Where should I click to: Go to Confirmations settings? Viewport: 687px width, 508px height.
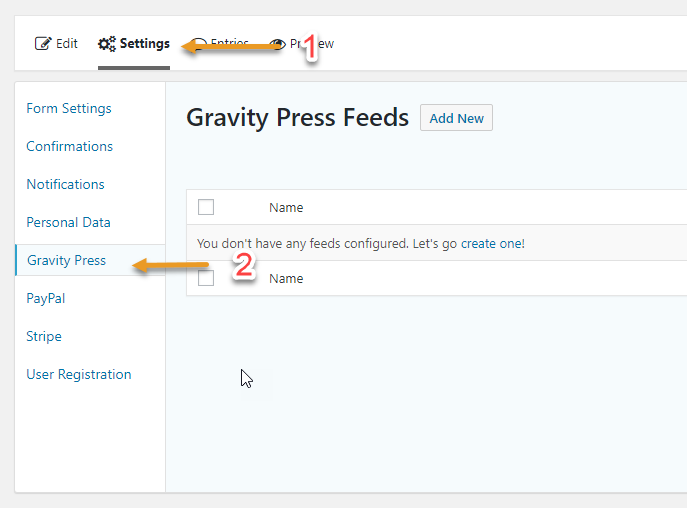coord(70,146)
